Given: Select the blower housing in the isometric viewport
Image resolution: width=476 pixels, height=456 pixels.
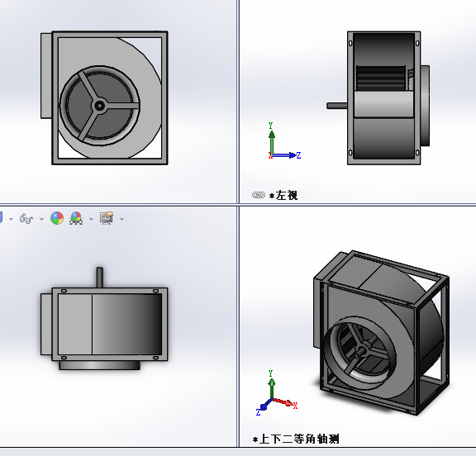Looking at the screenshot, I should pyautogui.click(x=381, y=333).
